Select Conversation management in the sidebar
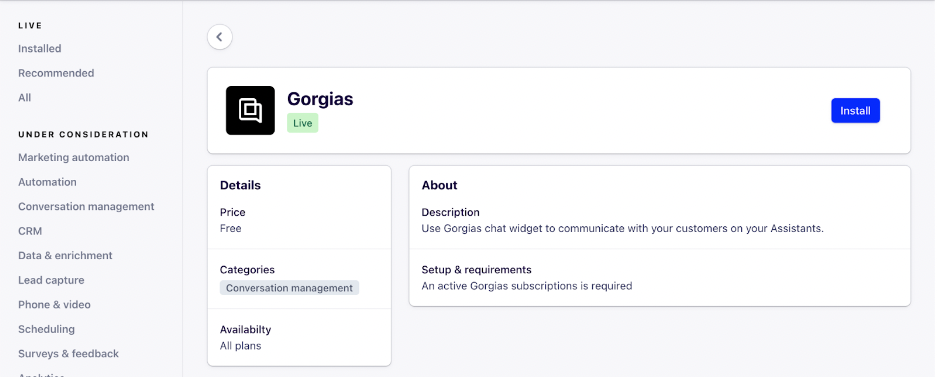 pos(86,206)
